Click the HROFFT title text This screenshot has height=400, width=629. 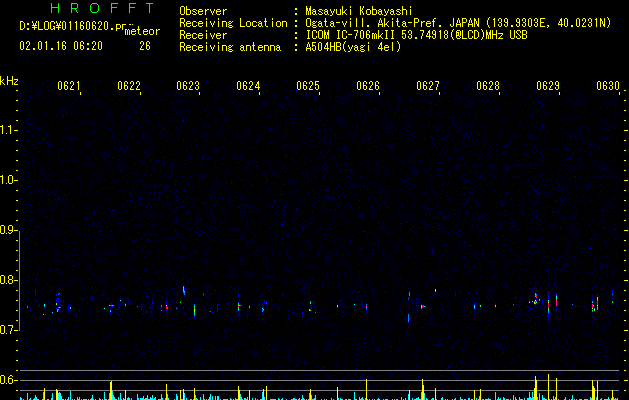point(103,8)
